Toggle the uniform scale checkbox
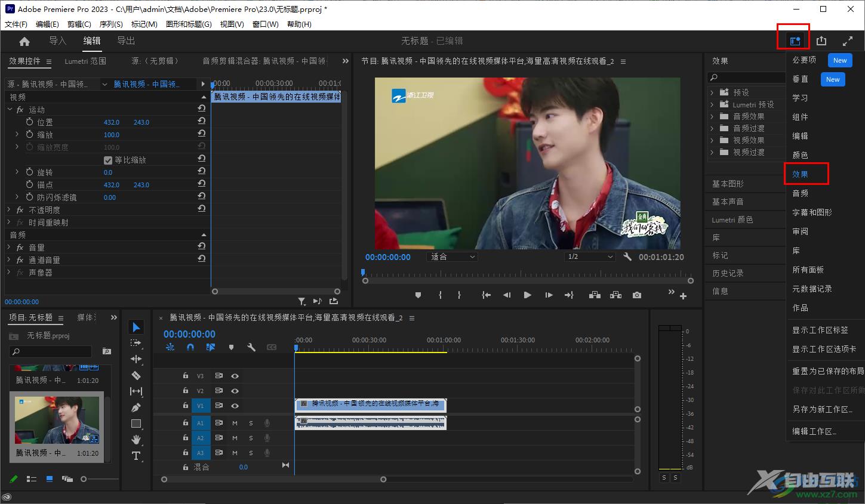The width and height of the screenshot is (865, 504). point(108,160)
